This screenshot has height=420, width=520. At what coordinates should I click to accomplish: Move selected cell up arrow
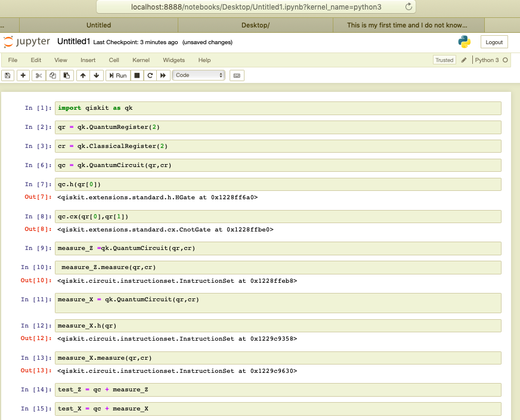83,76
